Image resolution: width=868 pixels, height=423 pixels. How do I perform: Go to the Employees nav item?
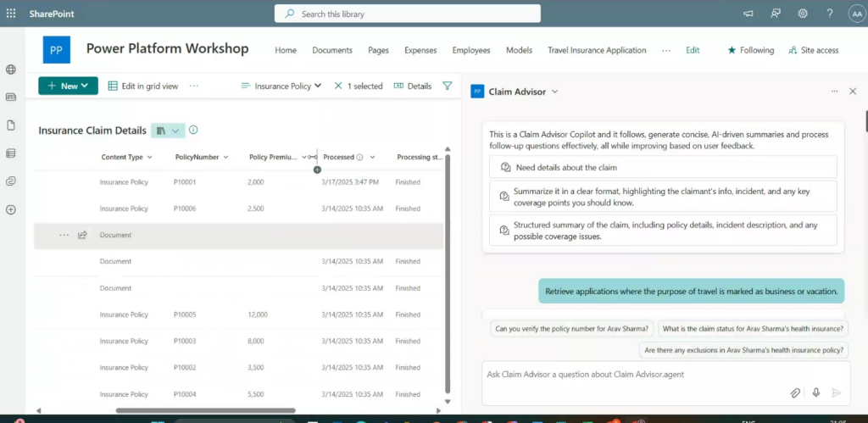pyautogui.click(x=471, y=50)
